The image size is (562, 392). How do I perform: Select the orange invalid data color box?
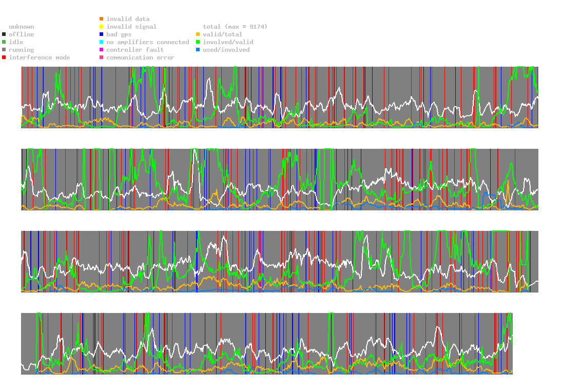(x=102, y=19)
